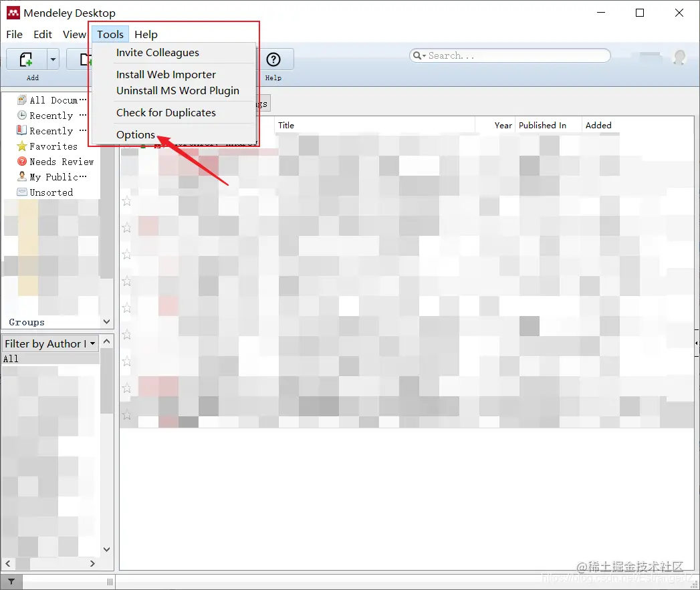The height and width of the screenshot is (590, 700).
Task: Open the Edit menu
Action: click(x=43, y=34)
